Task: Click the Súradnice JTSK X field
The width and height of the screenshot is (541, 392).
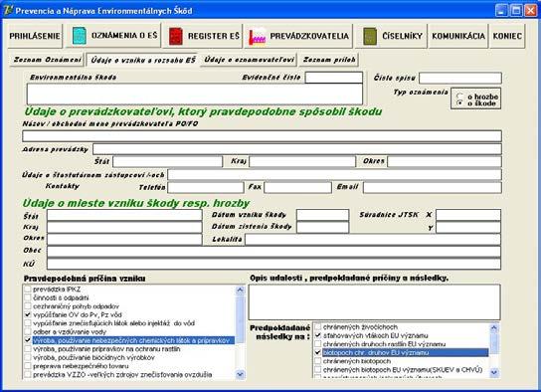Action: coord(468,215)
